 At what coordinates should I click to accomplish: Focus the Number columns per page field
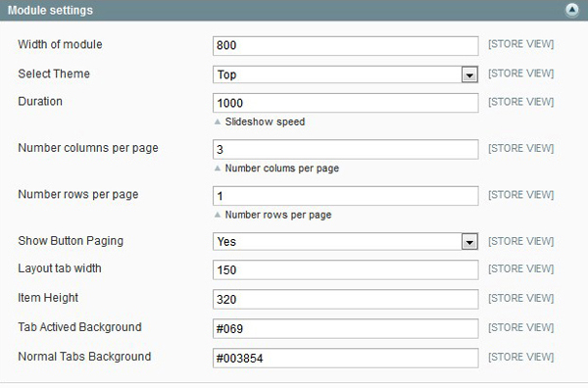point(345,149)
